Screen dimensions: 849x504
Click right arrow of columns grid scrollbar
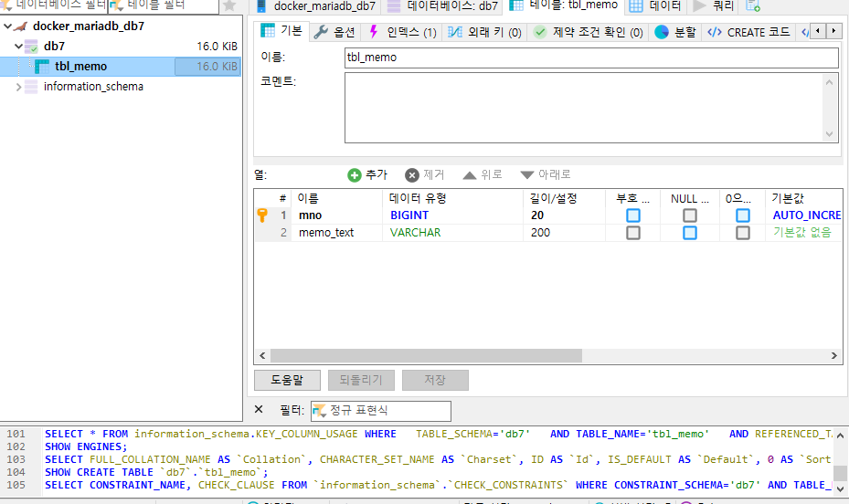[x=833, y=355]
